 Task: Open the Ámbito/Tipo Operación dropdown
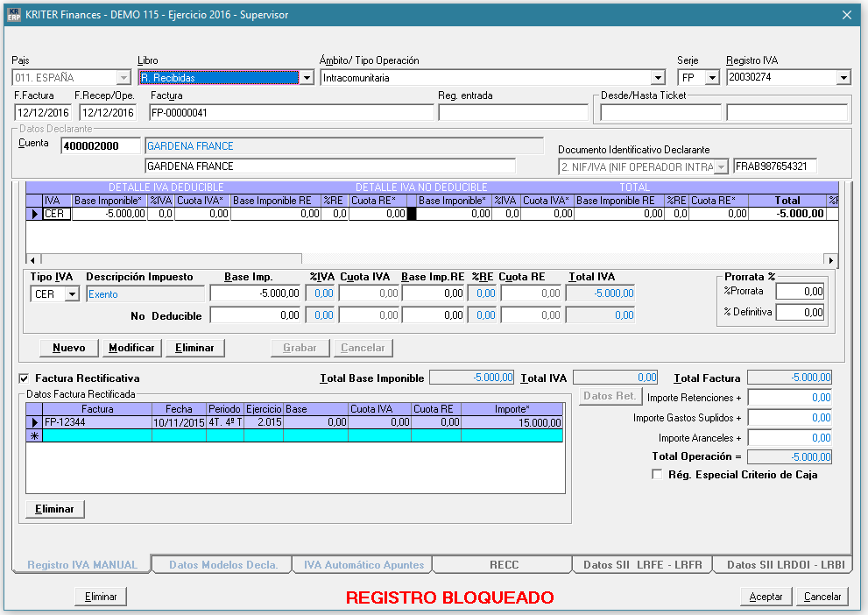coord(658,77)
